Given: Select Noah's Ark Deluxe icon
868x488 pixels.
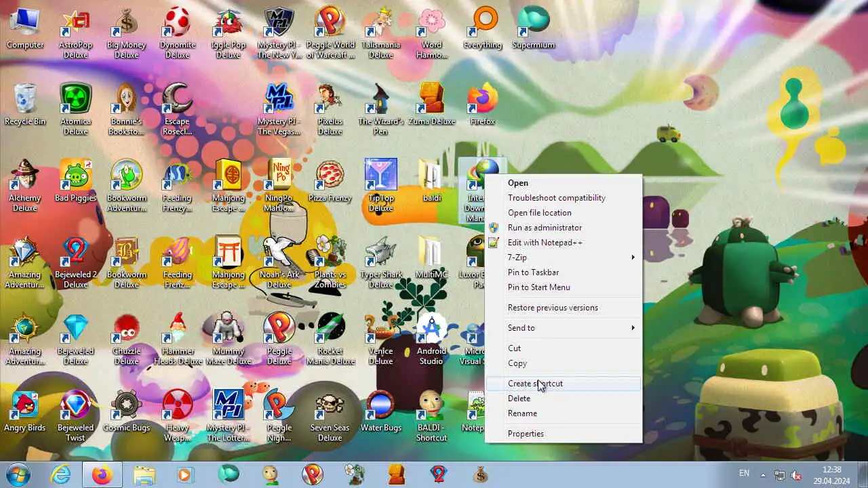Looking at the screenshot, I should (279, 263).
